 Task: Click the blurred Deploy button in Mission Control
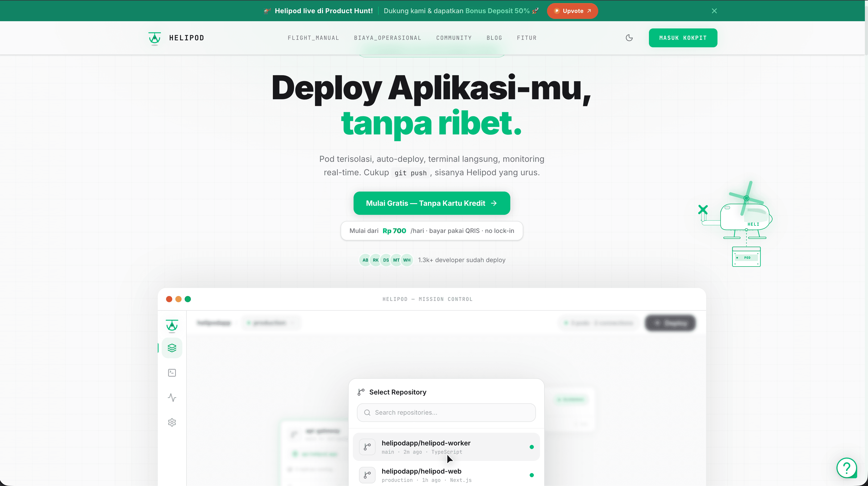click(x=670, y=323)
